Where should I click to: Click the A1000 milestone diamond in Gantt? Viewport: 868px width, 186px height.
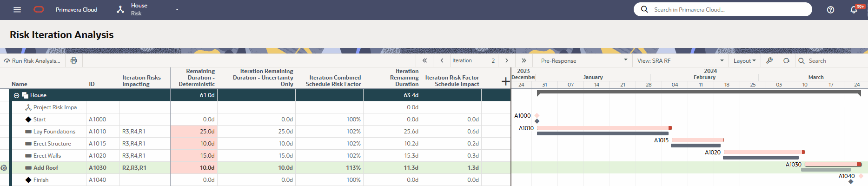(537, 115)
